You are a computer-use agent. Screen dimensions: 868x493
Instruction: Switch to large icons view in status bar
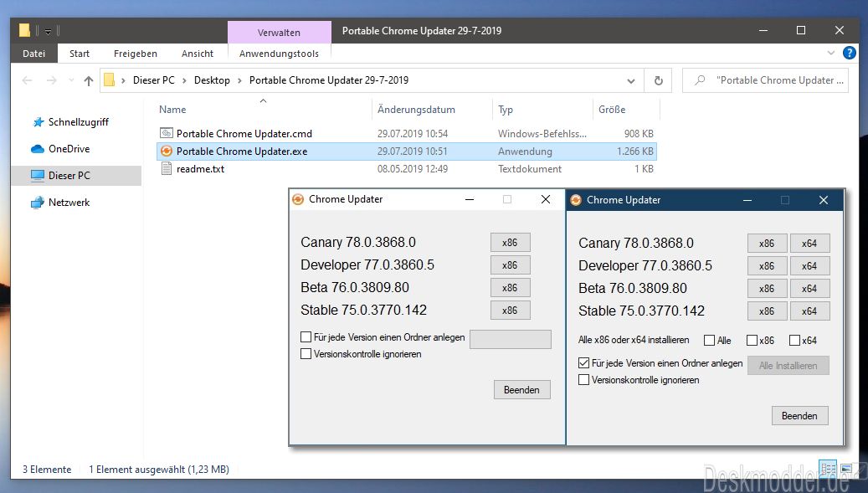click(846, 469)
